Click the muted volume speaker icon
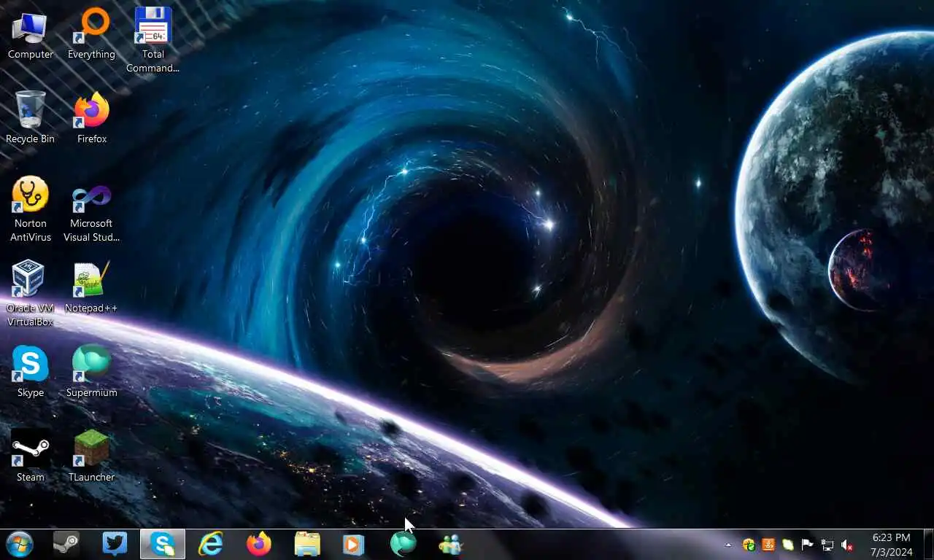This screenshot has height=560, width=934. tap(847, 545)
